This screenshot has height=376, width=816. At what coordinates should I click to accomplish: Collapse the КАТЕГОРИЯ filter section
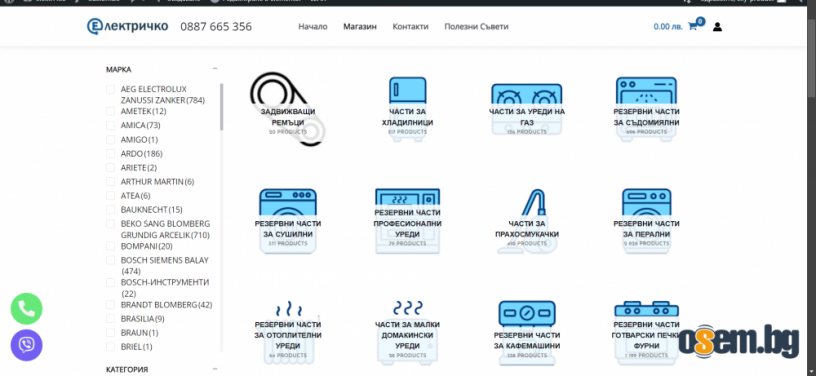click(x=215, y=369)
